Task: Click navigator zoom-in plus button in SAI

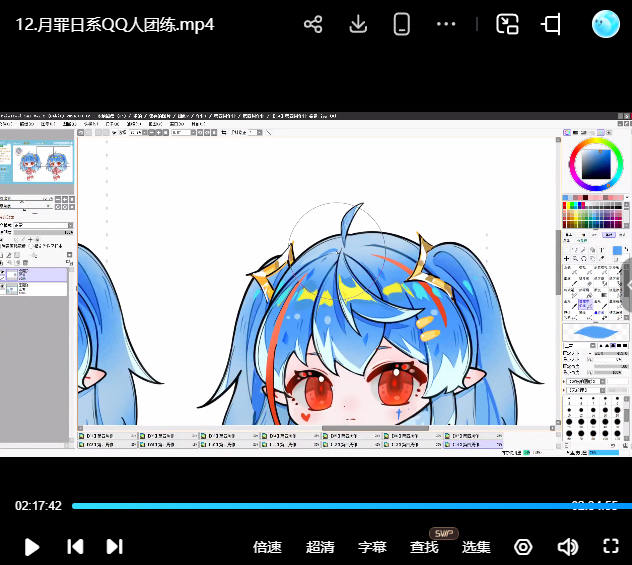Action: [65, 199]
